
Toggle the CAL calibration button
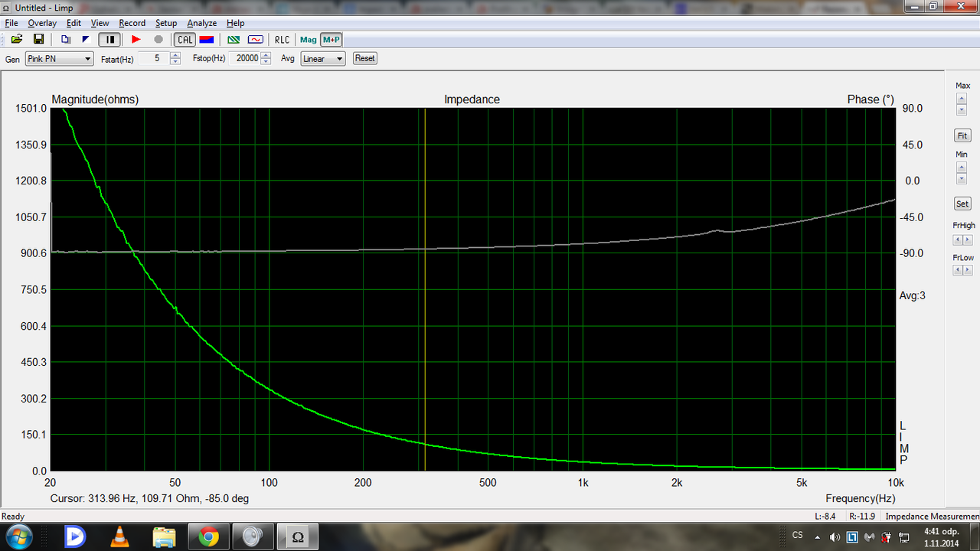pyautogui.click(x=185, y=39)
